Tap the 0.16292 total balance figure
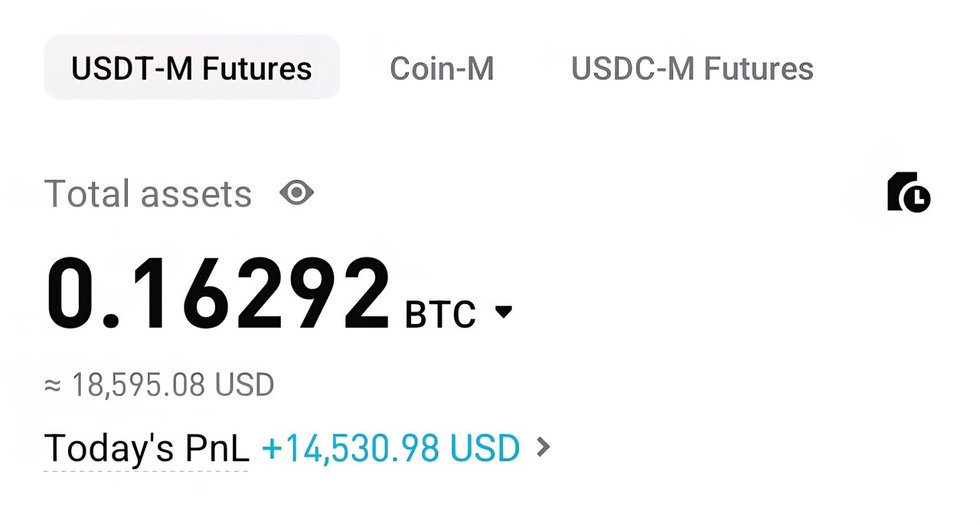The height and width of the screenshot is (524, 980). (x=218, y=295)
